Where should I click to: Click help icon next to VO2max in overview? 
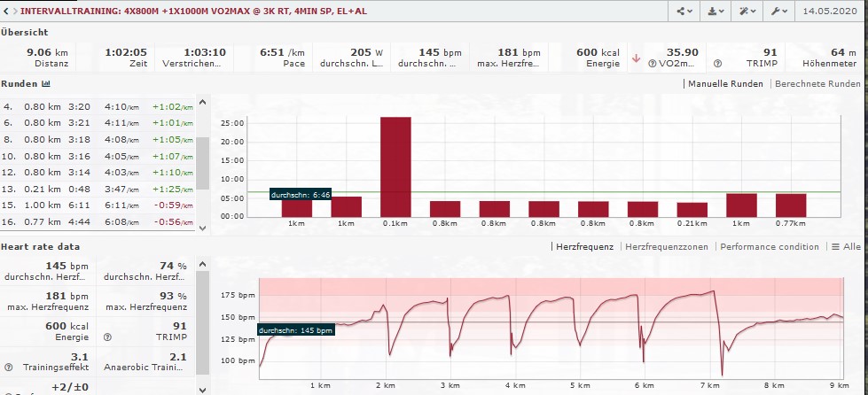coord(652,64)
